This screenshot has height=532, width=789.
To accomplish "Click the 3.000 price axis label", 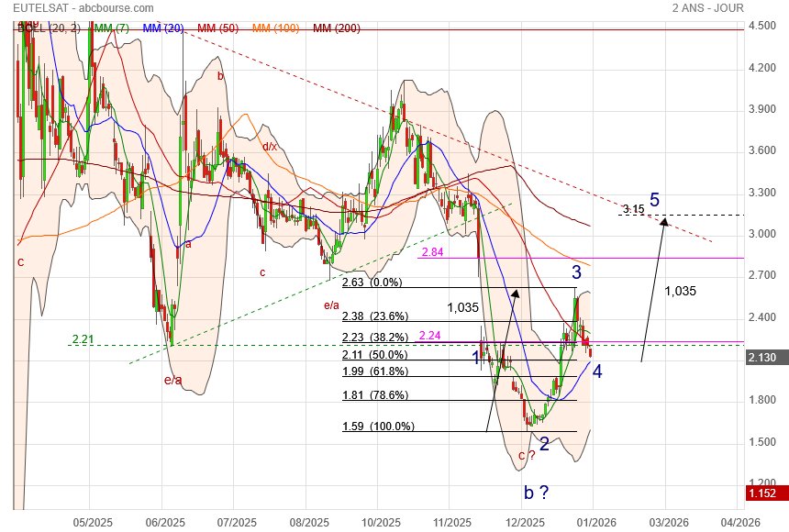I will coord(762,234).
